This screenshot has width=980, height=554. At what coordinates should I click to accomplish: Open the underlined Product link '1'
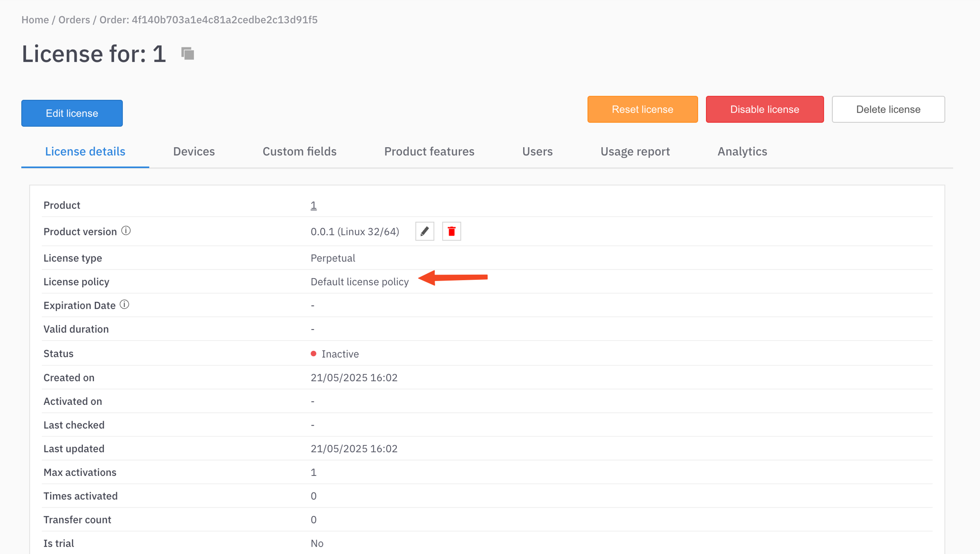[x=313, y=205]
